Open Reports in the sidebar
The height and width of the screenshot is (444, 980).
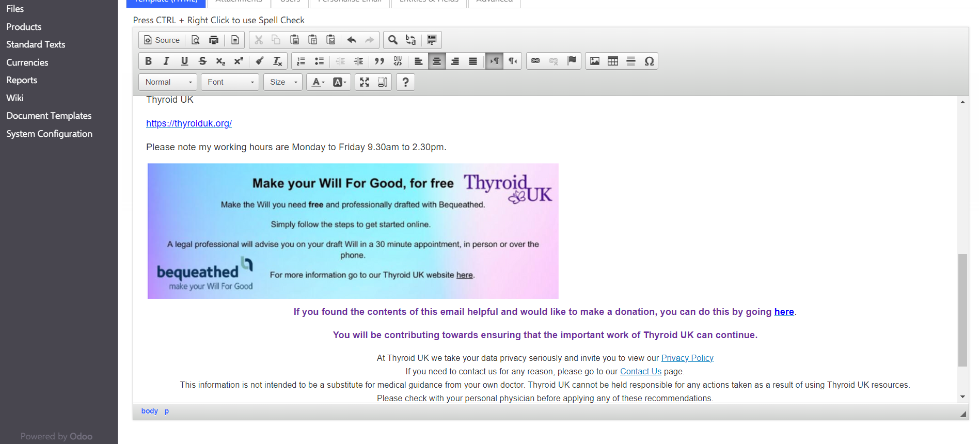22,80
